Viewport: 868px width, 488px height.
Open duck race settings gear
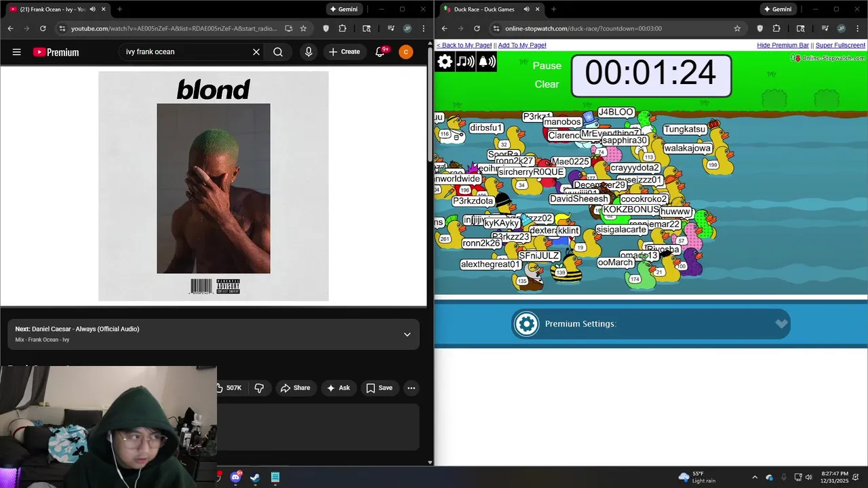[x=445, y=62]
